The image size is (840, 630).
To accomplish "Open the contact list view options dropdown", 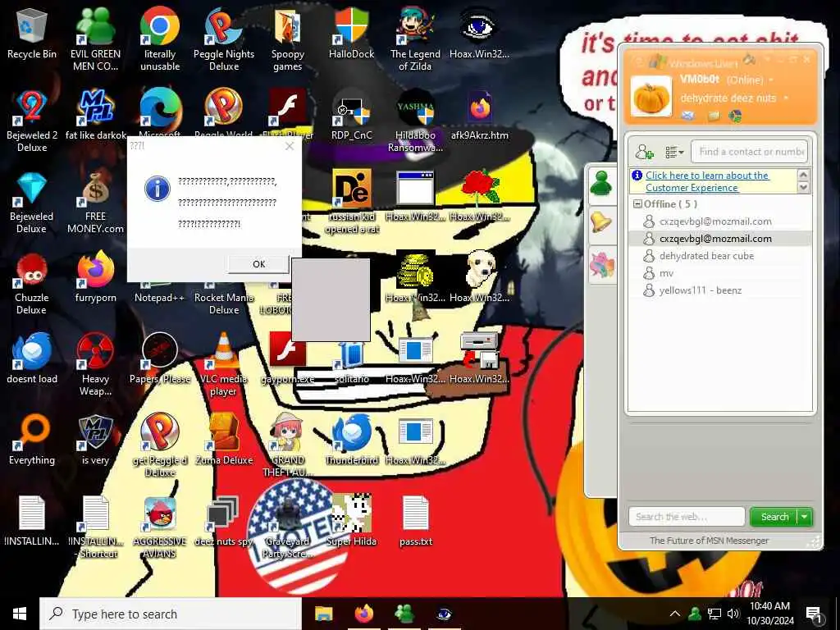I will [x=674, y=152].
